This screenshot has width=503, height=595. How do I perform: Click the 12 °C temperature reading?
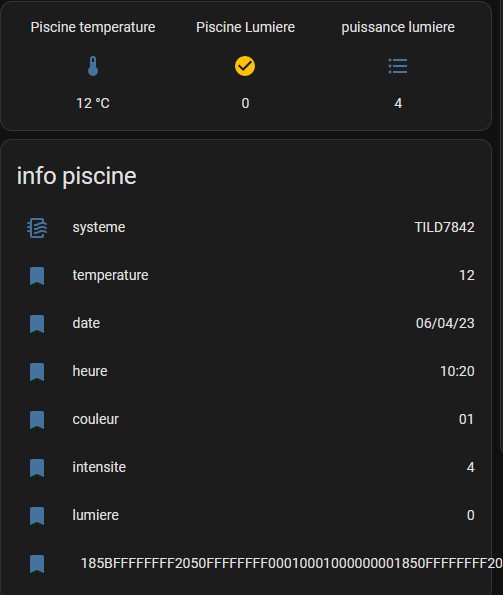tap(93, 103)
